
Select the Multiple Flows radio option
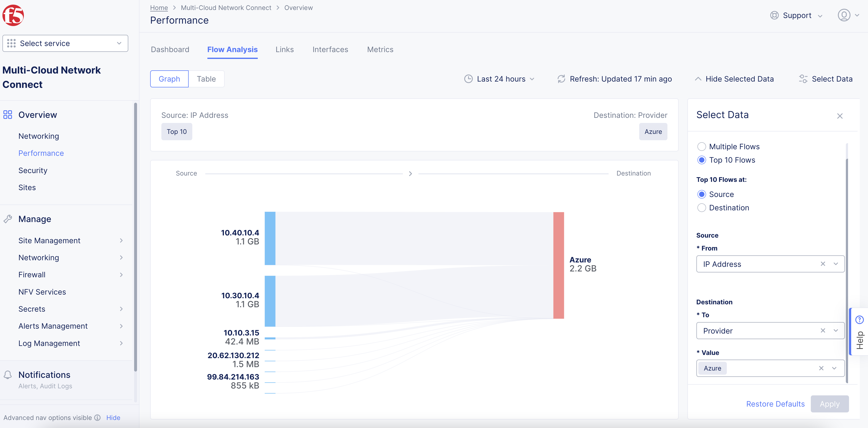pos(702,147)
